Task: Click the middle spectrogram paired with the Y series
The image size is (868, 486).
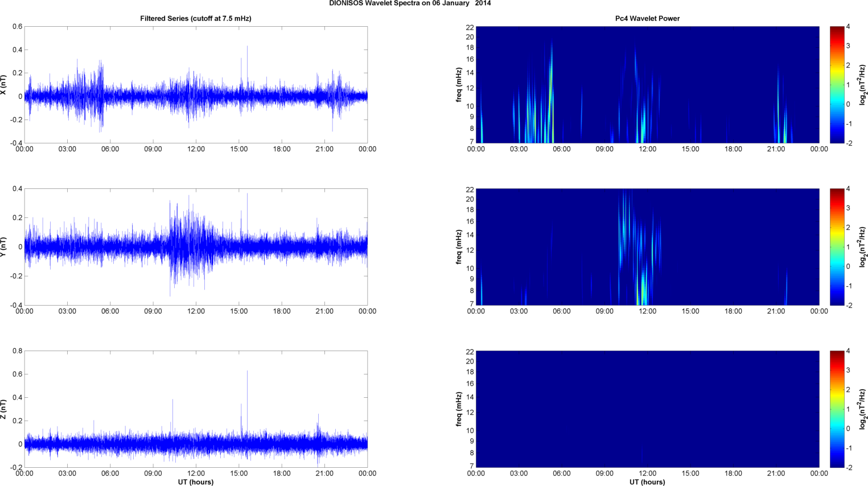Action: [647, 247]
